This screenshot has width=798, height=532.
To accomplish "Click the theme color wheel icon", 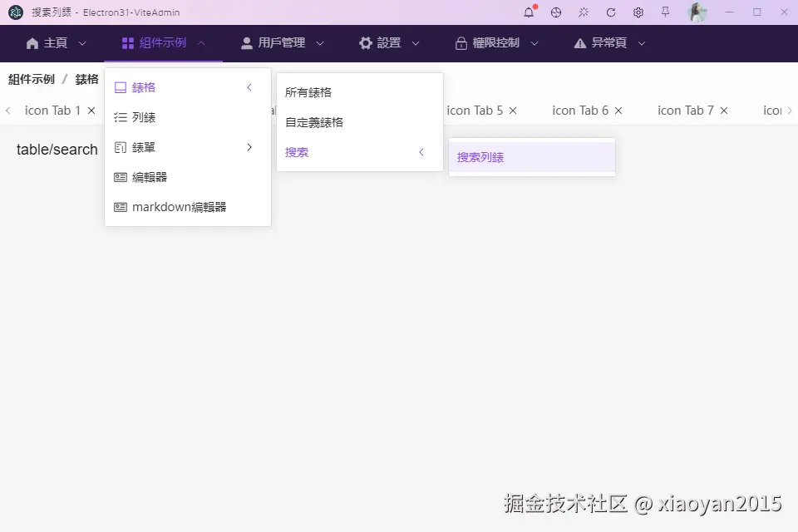I will tap(555, 12).
